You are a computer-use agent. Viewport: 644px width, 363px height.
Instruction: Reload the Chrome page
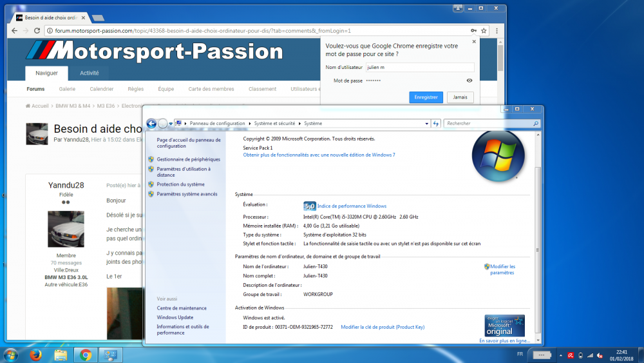pyautogui.click(x=37, y=31)
